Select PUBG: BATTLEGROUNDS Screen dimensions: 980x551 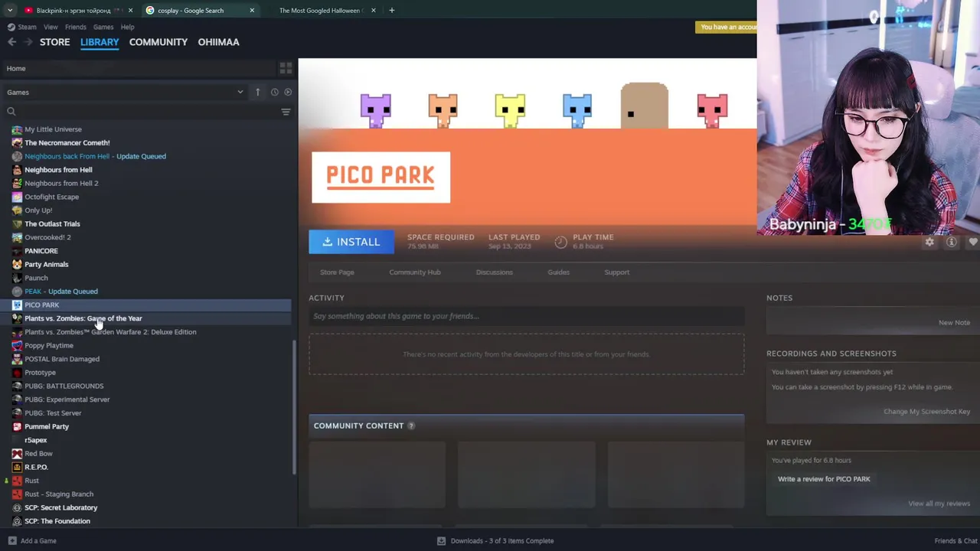[x=64, y=386]
